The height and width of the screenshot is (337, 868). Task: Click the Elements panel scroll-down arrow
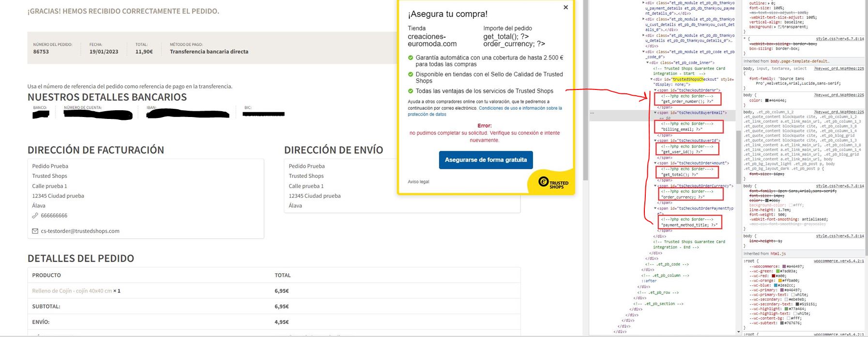(x=738, y=332)
